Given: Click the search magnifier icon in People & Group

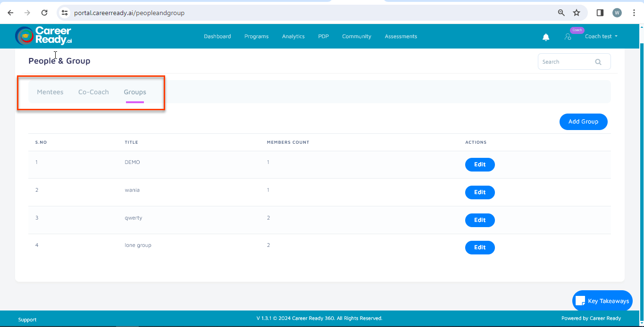Looking at the screenshot, I should click(x=598, y=62).
